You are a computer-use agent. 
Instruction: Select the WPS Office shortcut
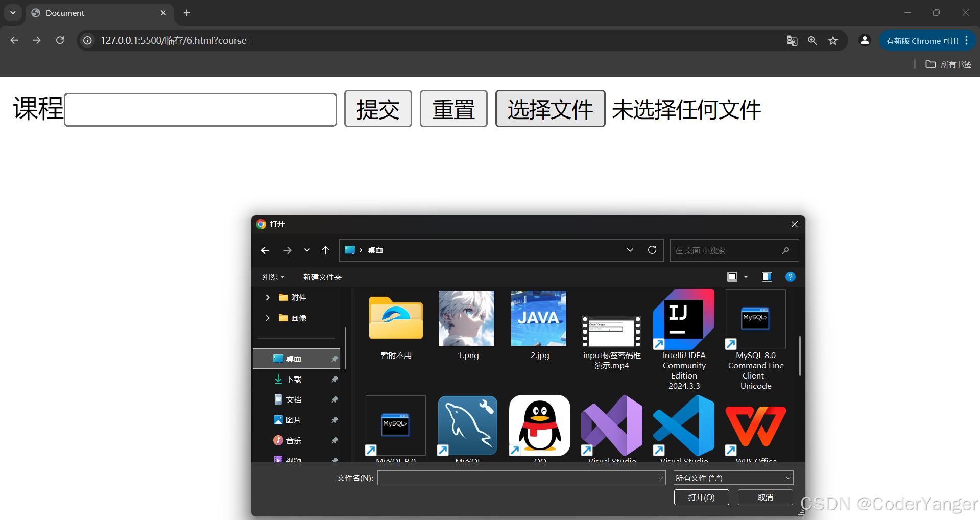tap(756, 428)
